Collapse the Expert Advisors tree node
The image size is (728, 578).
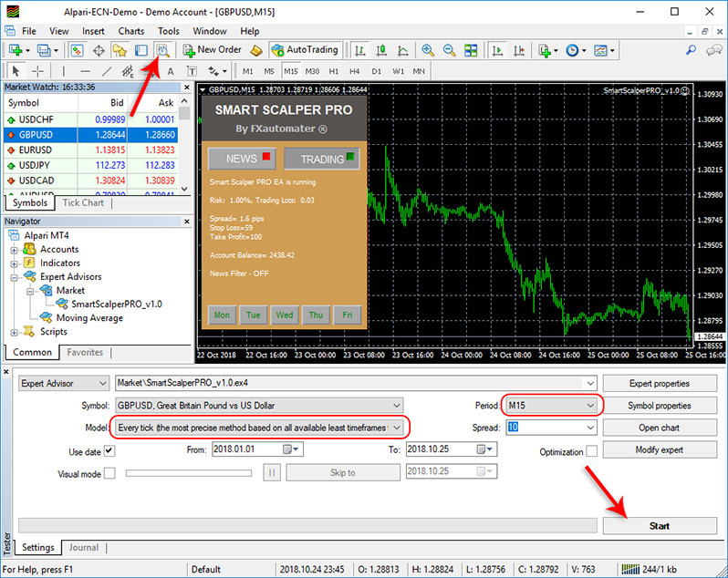point(15,277)
